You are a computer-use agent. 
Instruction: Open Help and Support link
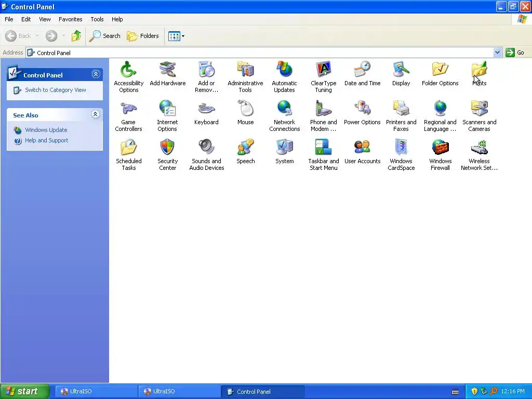coord(46,140)
